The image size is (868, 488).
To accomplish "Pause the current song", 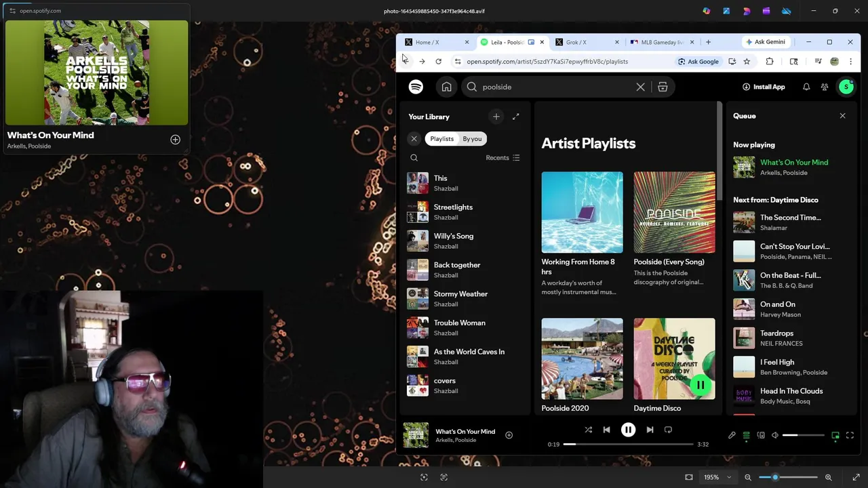I will (628, 430).
